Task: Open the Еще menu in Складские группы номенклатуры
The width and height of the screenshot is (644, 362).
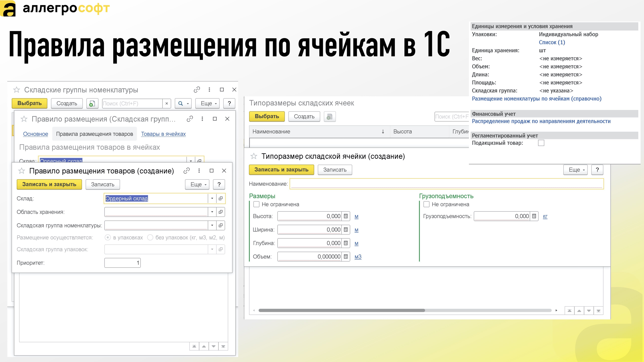Action: click(x=207, y=103)
